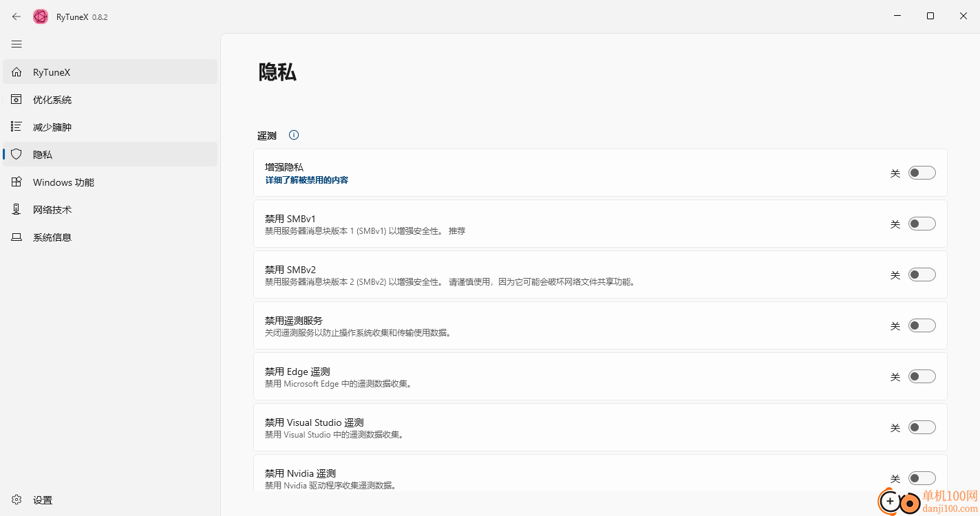Select Windows 功能 in sidebar
The width and height of the screenshot is (980, 516).
tap(110, 182)
